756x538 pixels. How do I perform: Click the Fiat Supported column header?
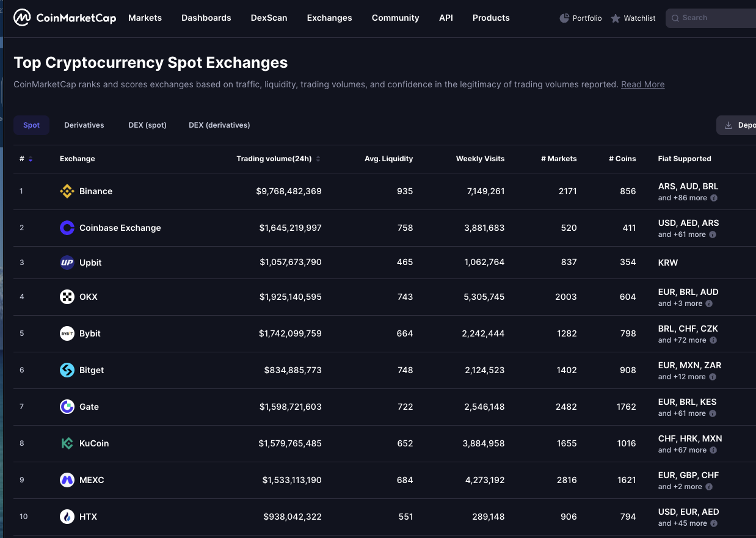pyautogui.click(x=685, y=159)
